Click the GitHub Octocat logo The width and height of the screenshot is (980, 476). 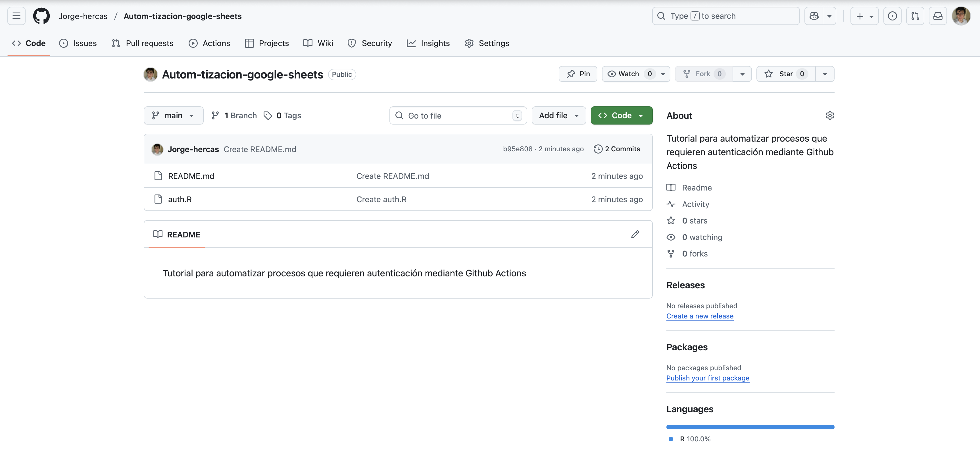click(x=41, y=16)
